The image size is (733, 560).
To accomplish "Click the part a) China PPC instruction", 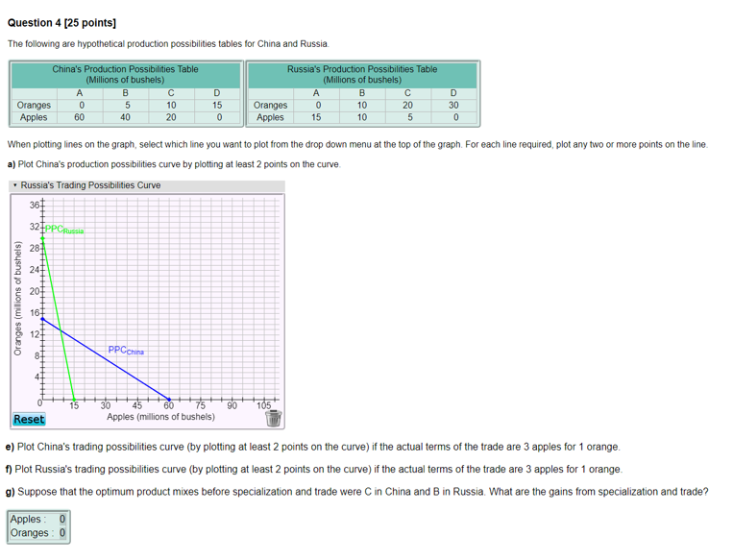I will pyautogui.click(x=174, y=164).
